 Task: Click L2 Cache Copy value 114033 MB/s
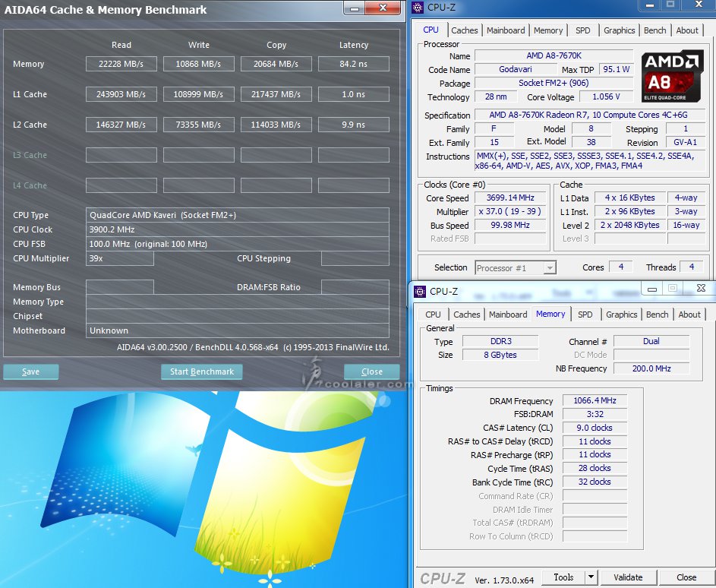(x=276, y=125)
